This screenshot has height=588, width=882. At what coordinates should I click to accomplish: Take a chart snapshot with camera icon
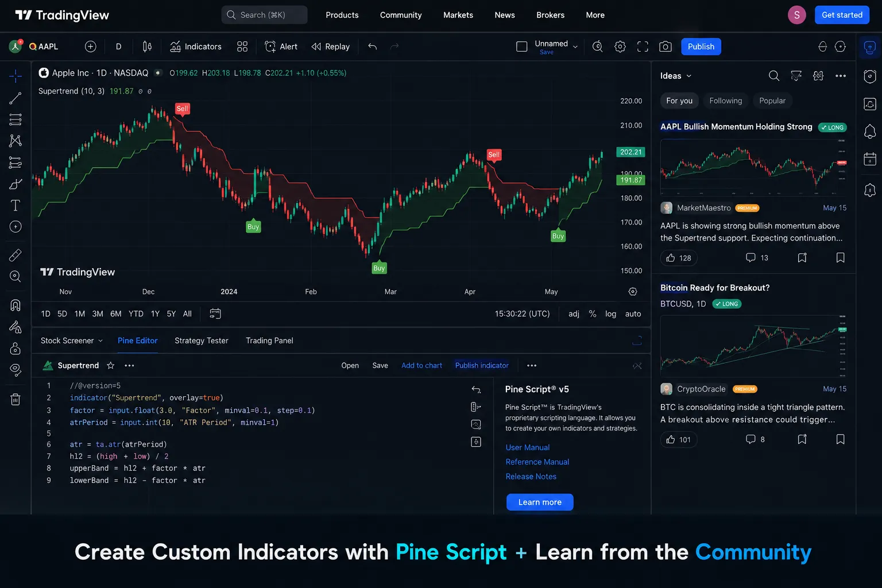tap(666, 47)
